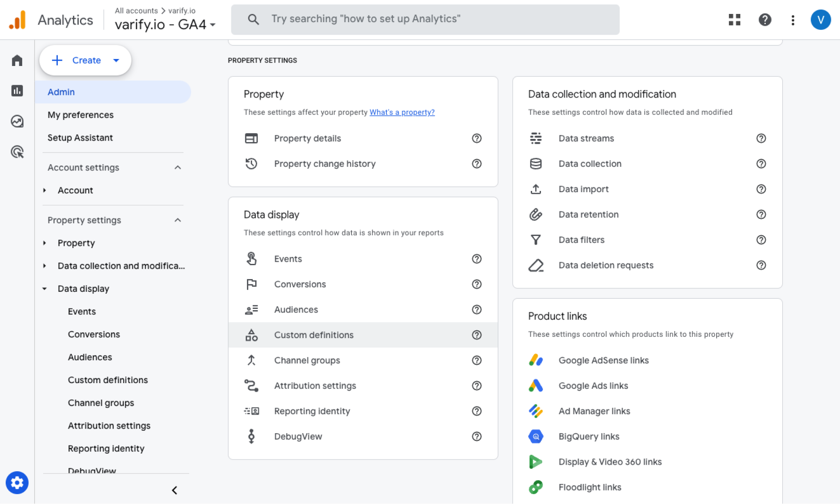Click the Data filters funnel icon
The width and height of the screenshot is (840, 504).
tap(536, 240)
